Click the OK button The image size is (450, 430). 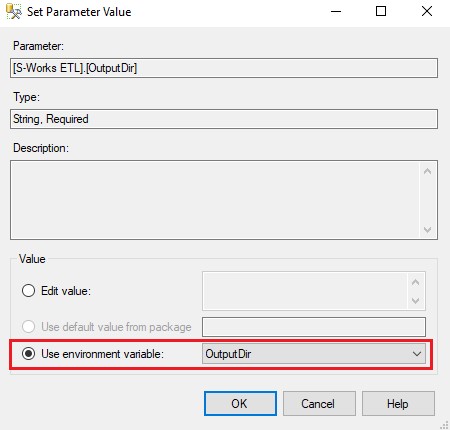(240, 404)
